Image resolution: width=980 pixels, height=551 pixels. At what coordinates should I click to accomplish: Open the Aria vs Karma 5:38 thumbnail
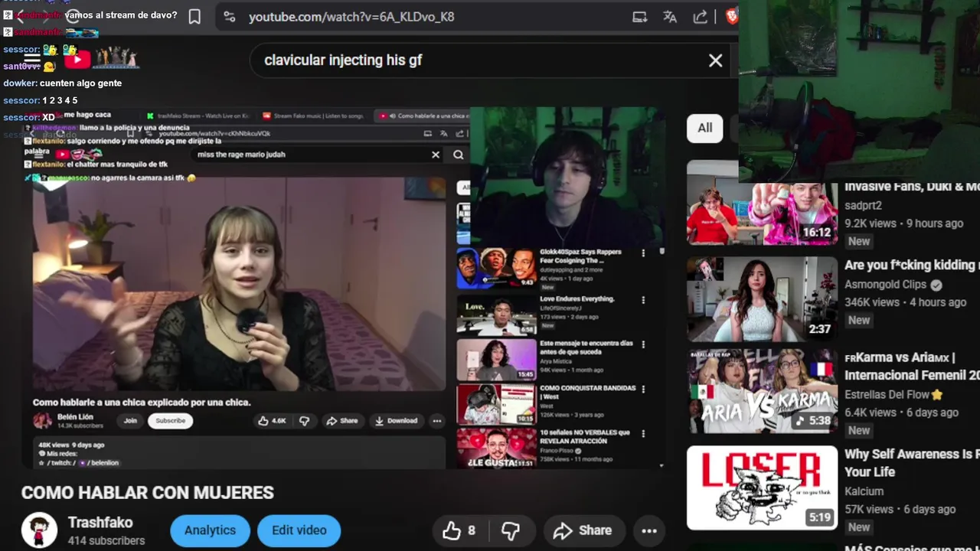pos(763,392)
